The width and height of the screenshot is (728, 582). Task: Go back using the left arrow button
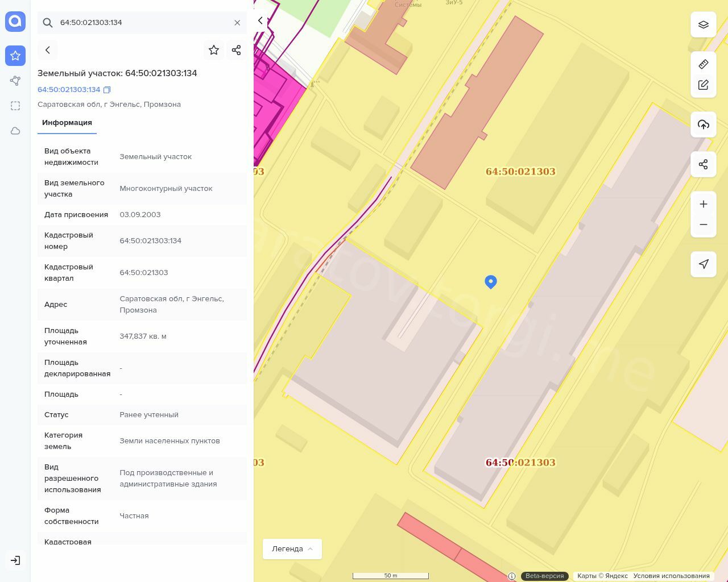tap(48, 50)
